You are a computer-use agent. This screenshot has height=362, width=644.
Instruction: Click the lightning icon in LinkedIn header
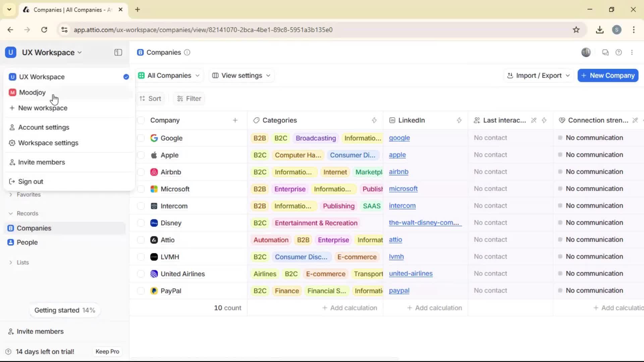tap(459, 120)
